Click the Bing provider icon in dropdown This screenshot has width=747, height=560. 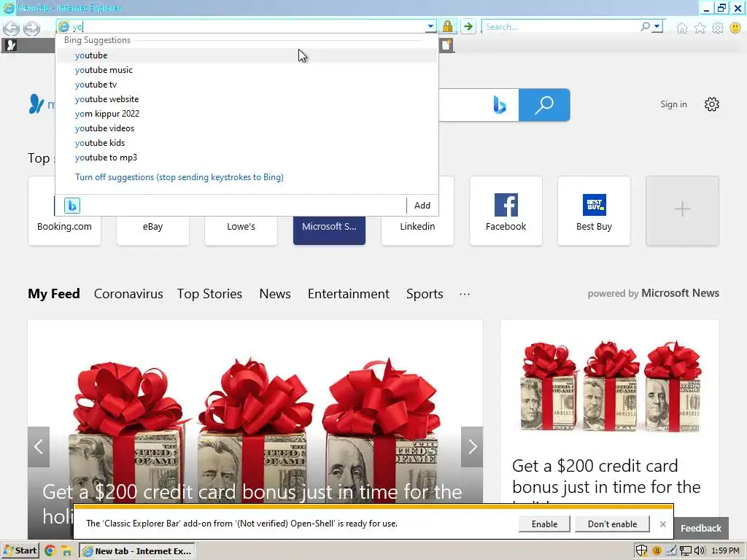point(72,205)
